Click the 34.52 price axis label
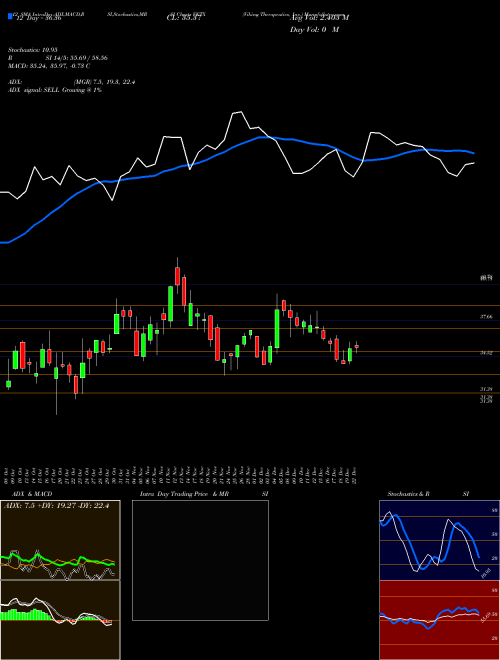The image size is (500, 660). tap(487, 353)
